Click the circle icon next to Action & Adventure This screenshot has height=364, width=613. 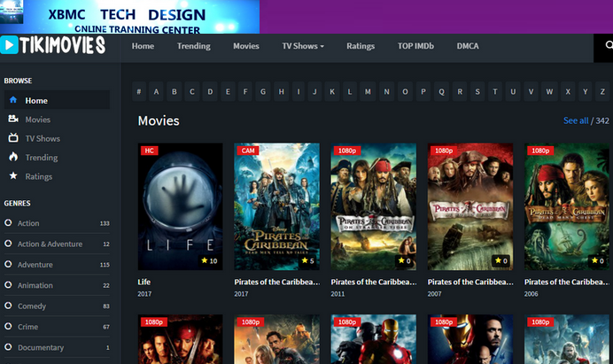[x=8, y=244]
